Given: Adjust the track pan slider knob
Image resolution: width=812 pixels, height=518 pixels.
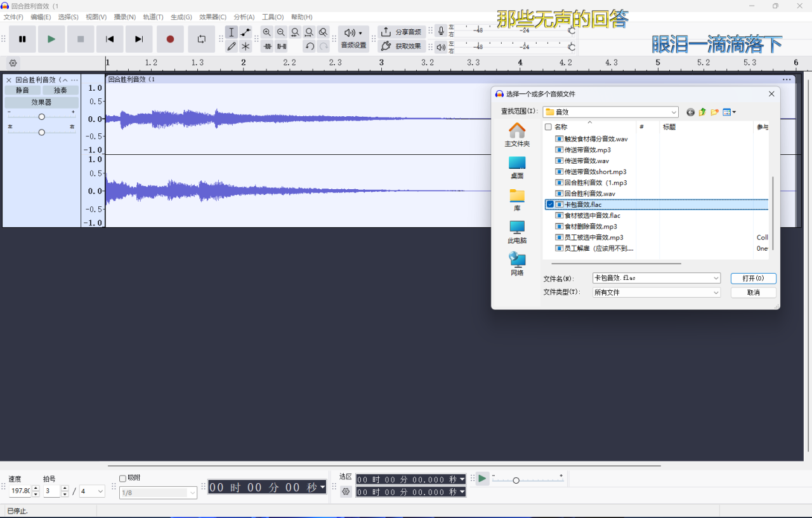Looking at the screenshot, I should [x=41, y=132].
